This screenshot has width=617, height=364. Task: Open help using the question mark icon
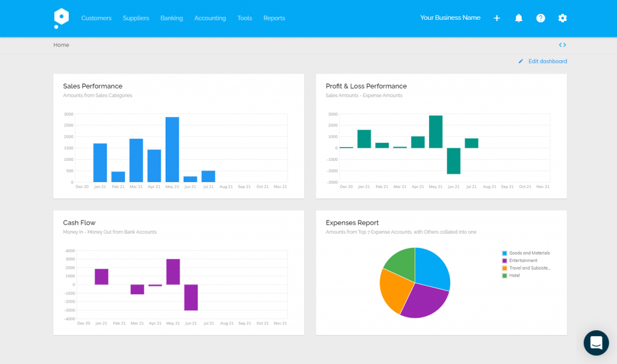click(540, 18)
